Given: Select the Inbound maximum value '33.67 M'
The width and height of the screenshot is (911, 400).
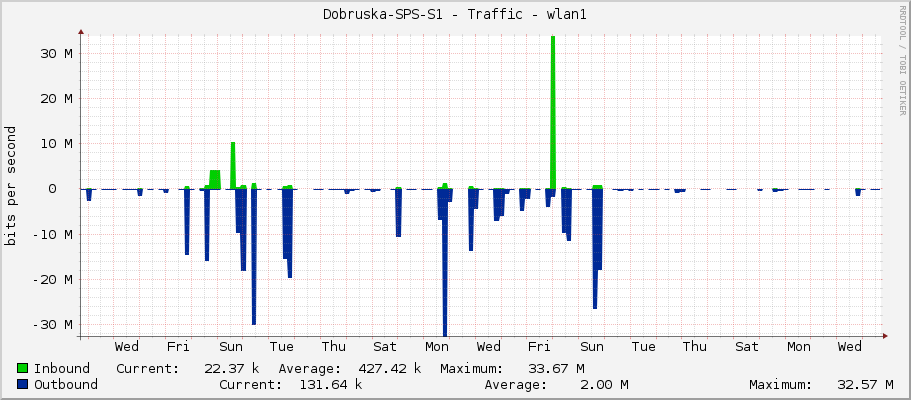Looking at the screenshot, I should coord(556,369).
